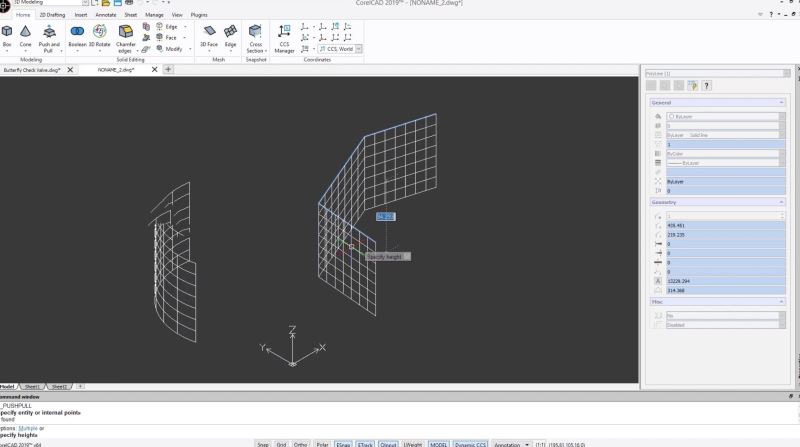Disable ETrack in the status bar
The image size is (800, 447).
[x=365, y=444]
